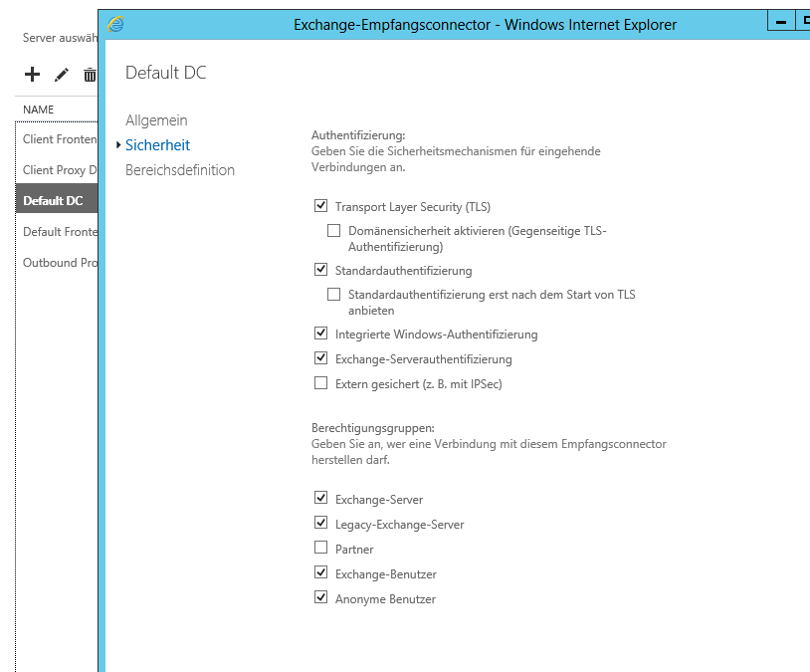
Task: Click the Internet Explorer icon in title bar
Action: pos(115,24)
